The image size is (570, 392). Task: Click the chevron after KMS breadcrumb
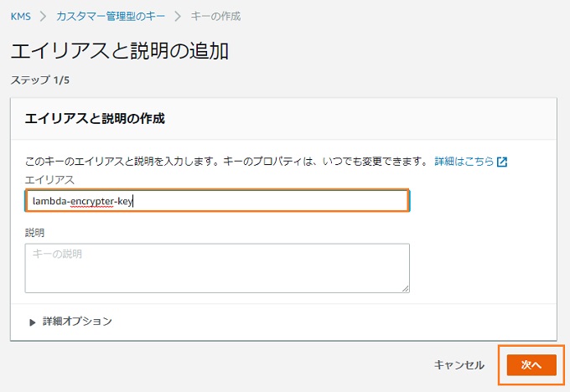[44, 17]
